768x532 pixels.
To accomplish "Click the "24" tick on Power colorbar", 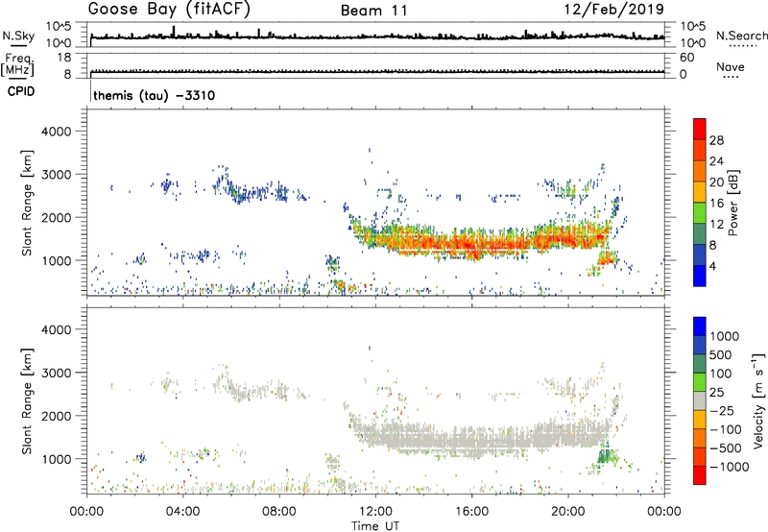I will (716, 161).
